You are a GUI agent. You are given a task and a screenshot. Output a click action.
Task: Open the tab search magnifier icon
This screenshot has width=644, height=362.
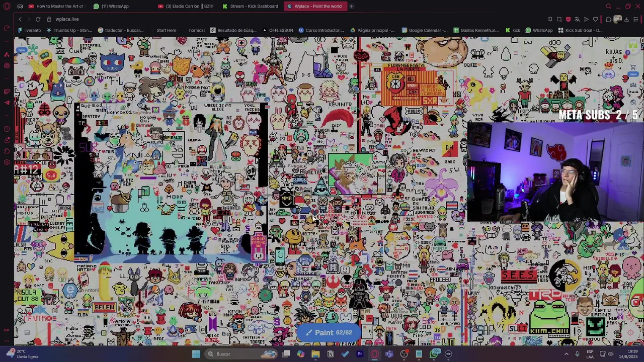coord(608,6)
